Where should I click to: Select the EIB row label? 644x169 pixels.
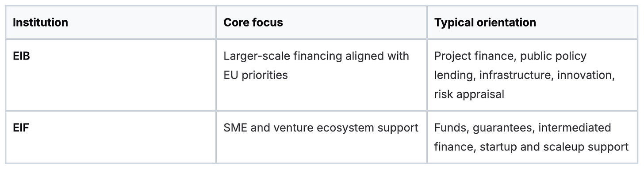click(x=21, y=56)
